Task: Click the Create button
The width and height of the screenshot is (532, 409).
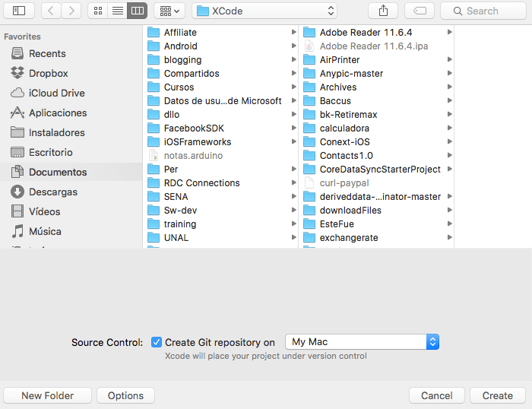Action: [497, 395]
